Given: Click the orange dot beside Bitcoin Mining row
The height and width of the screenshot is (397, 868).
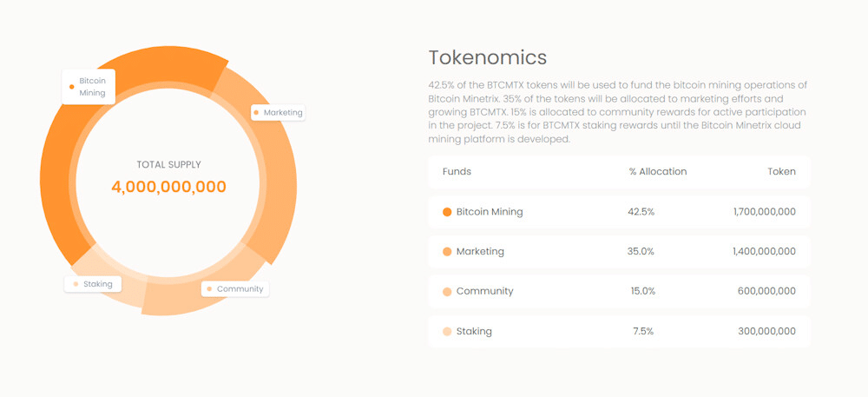Looking at the screenshot, I should pyautogui.click(x=447, y=212).
